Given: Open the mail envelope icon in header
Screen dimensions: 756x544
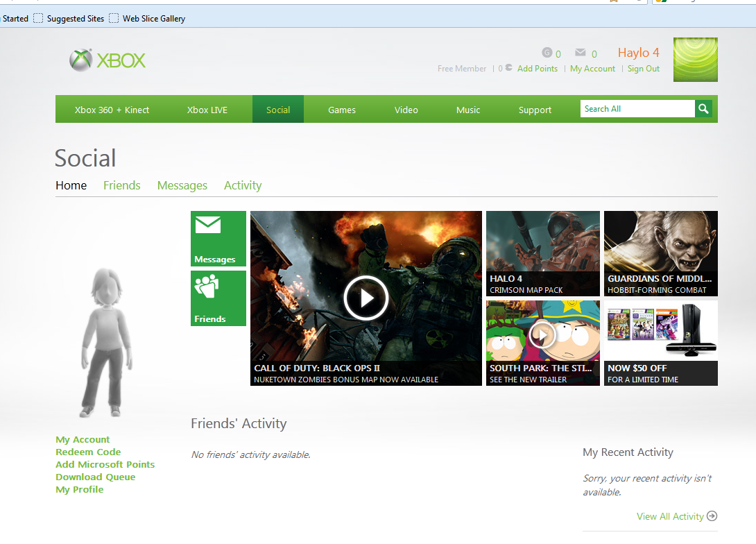Looking at the screenshot, I should coord(581,52).
